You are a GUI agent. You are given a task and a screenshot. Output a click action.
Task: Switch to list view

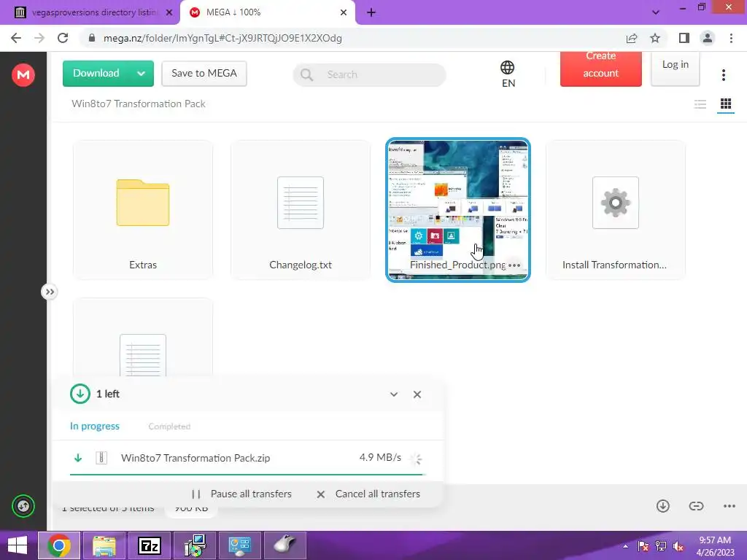coord(700,104)
